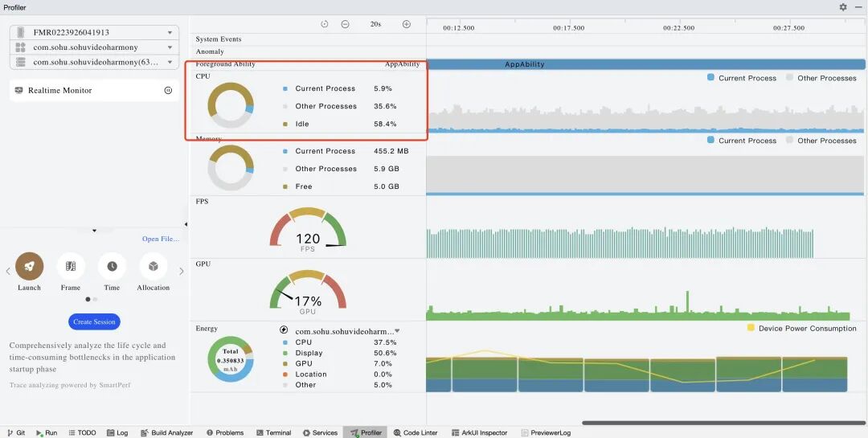This screenshot has width=868, height=438.
Task: Open the Energy app dropdown com.sohu.sohuvideoharm...
Action: [x=347, y=331]
